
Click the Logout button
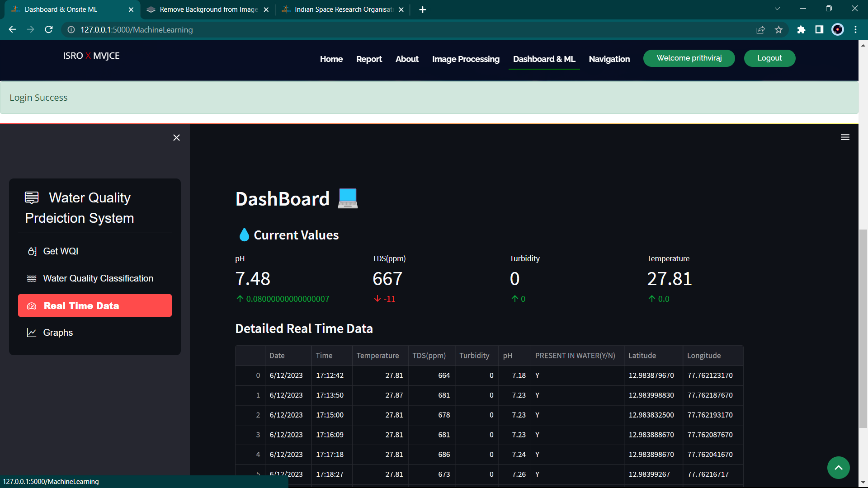tap(769, 58)
